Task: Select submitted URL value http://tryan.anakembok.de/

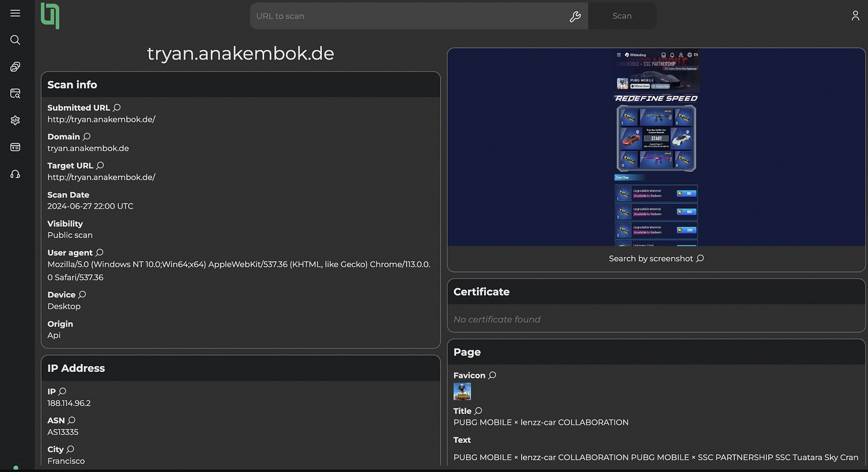Action: pyautogui.click(x=101, y=119)
